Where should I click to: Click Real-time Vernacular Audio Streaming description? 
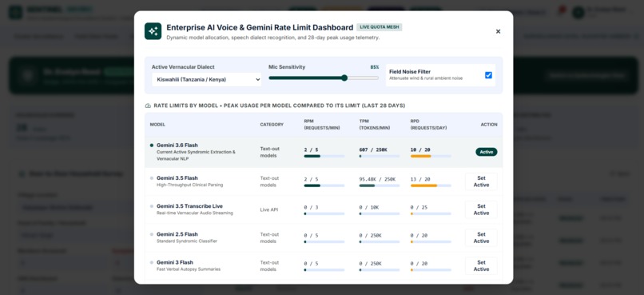click(195, 213)
